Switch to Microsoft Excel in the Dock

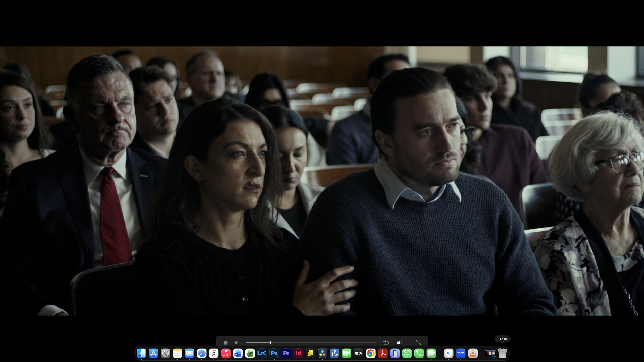coord(250,353)
